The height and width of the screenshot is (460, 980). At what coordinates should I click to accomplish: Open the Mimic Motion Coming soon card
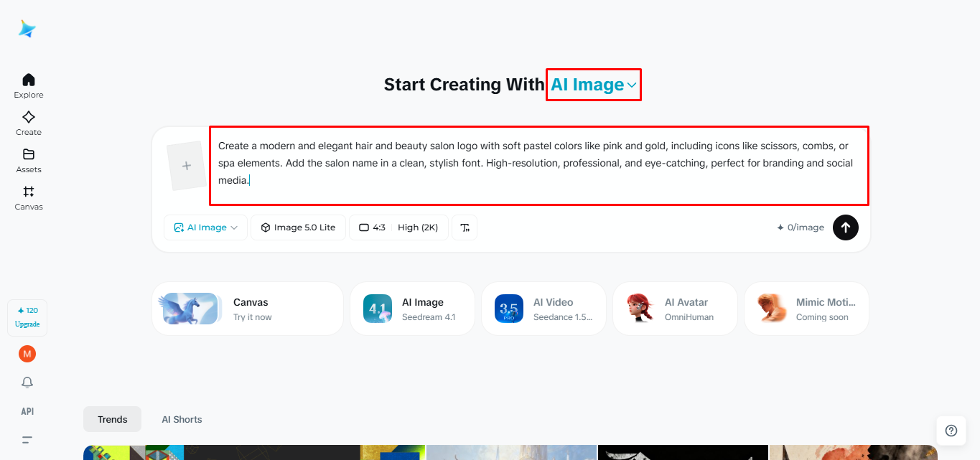[x=806, y=309]
